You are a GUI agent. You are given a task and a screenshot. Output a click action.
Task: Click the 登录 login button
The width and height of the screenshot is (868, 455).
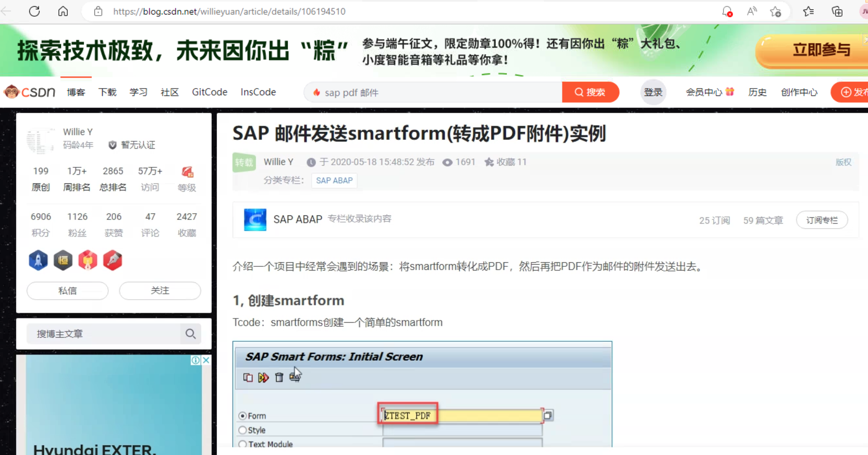(653, 92)
